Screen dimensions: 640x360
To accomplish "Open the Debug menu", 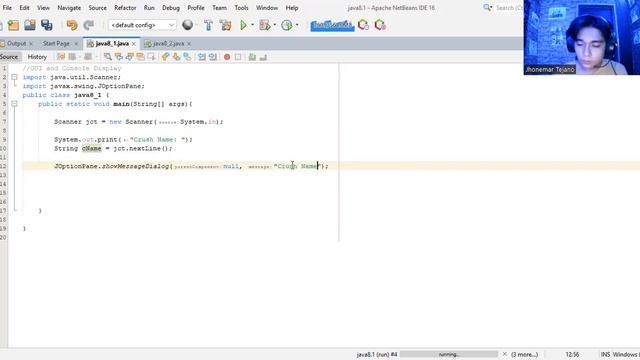I will (171, 8).
